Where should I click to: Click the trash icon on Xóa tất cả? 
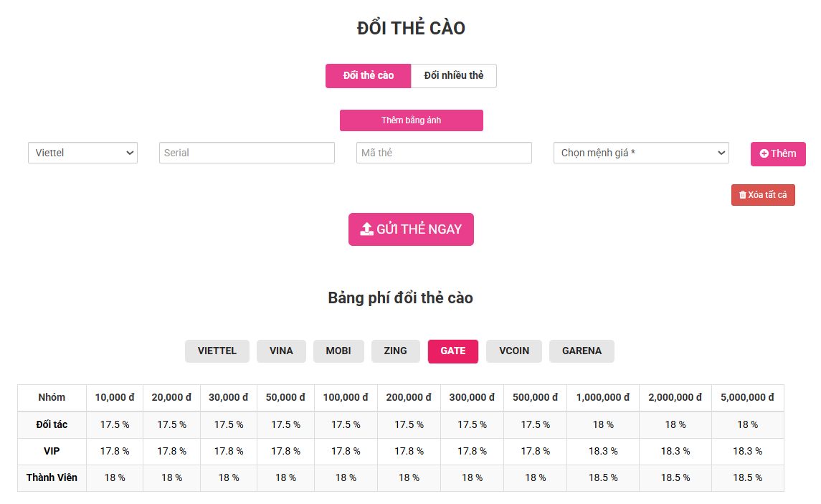[743, 195]
